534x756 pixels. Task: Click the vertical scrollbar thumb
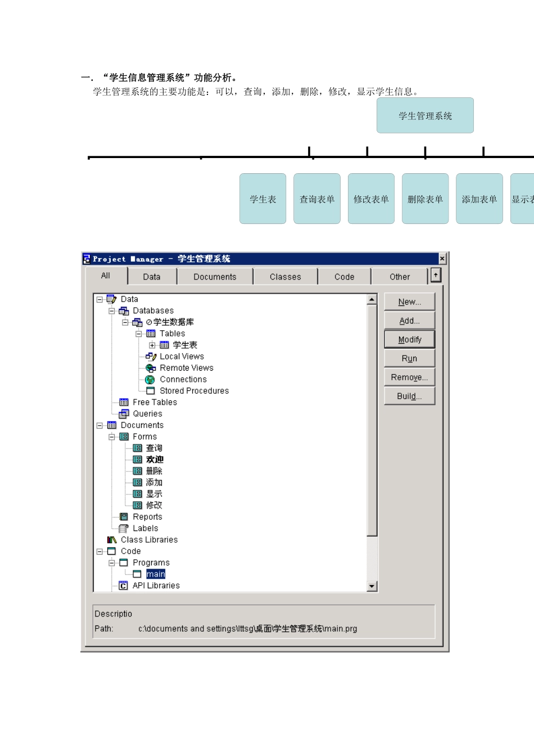click(372, 420)
